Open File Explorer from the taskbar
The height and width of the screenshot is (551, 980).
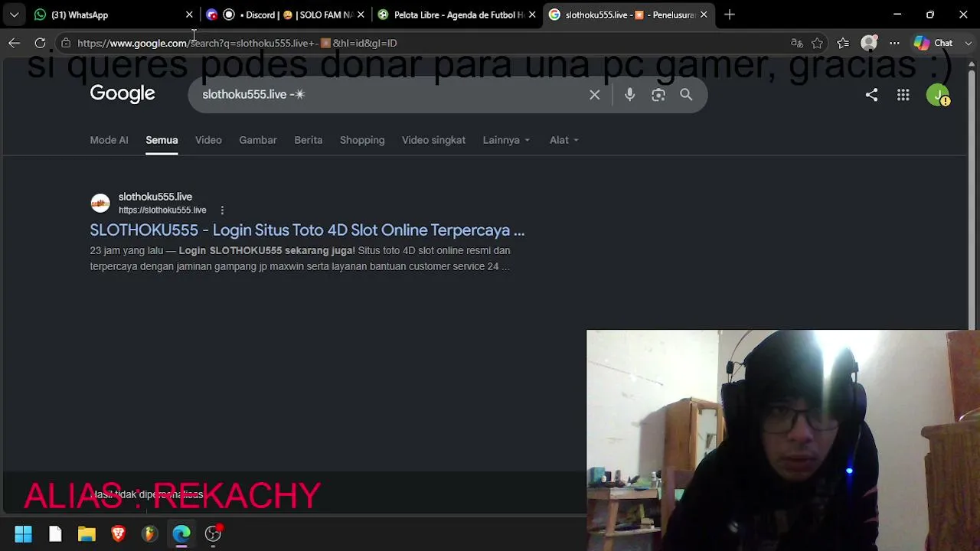pos(87,533)
